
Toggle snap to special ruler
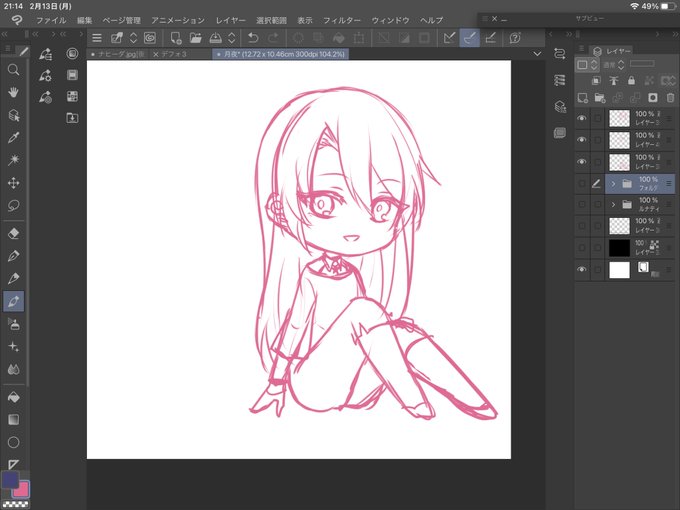coord(470,38)
